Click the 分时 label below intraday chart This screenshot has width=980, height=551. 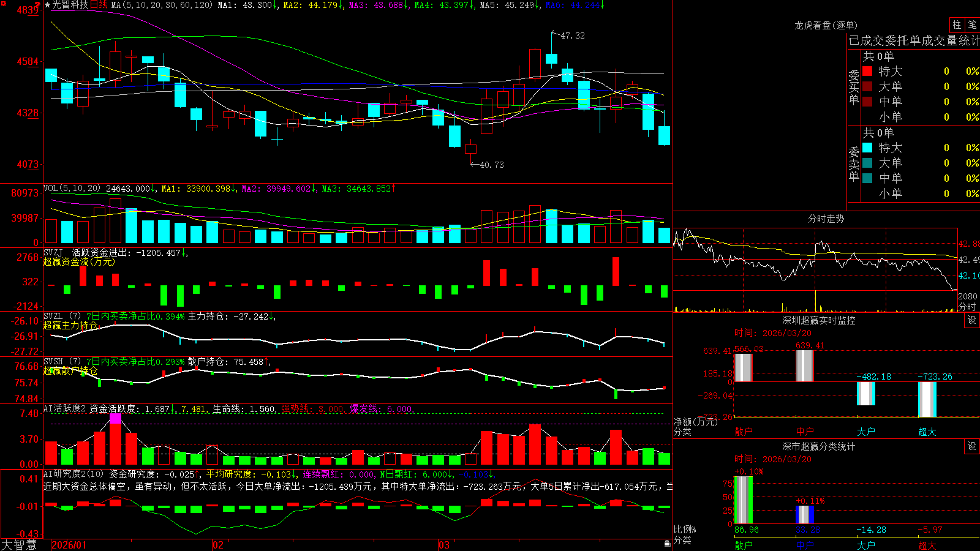[967, 307]
